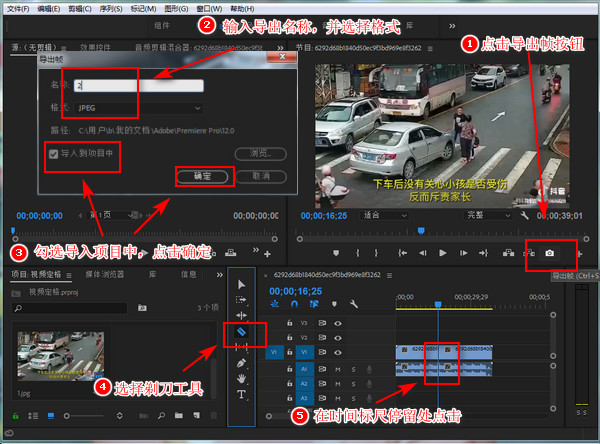Toggle sync lock on track A3
The image size is (600, 444).
[322, 398]
